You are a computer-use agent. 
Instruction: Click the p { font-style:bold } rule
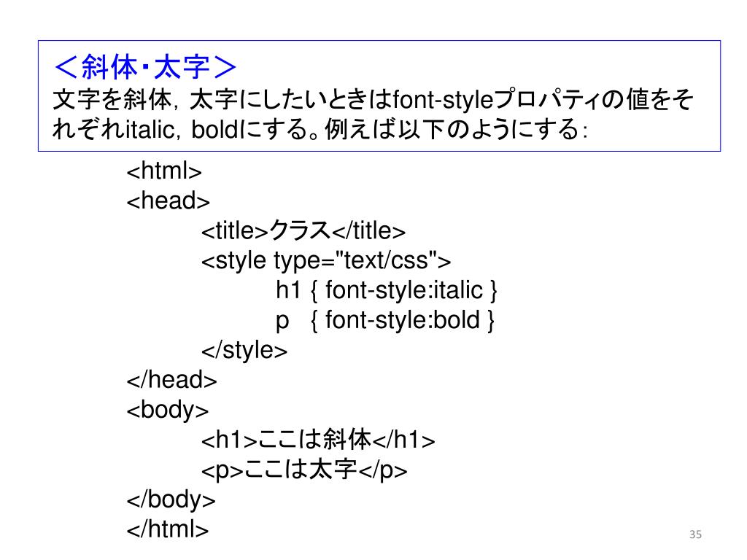(385, 321)
